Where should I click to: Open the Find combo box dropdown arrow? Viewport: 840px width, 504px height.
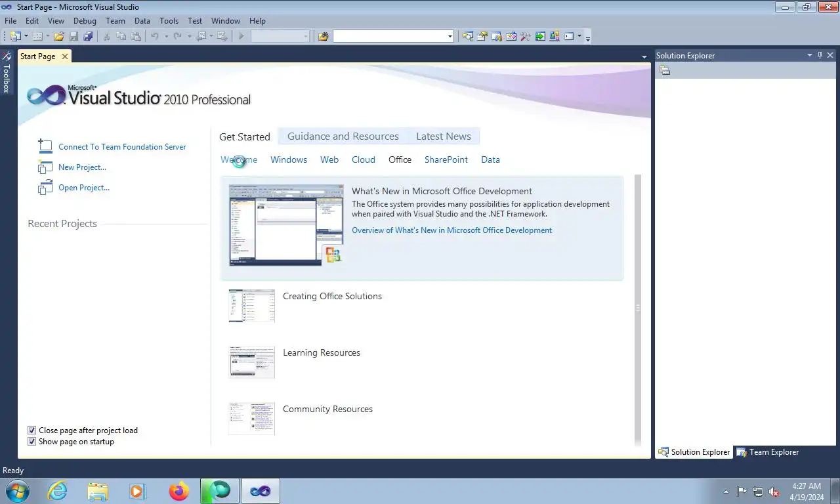click(450, 37)
